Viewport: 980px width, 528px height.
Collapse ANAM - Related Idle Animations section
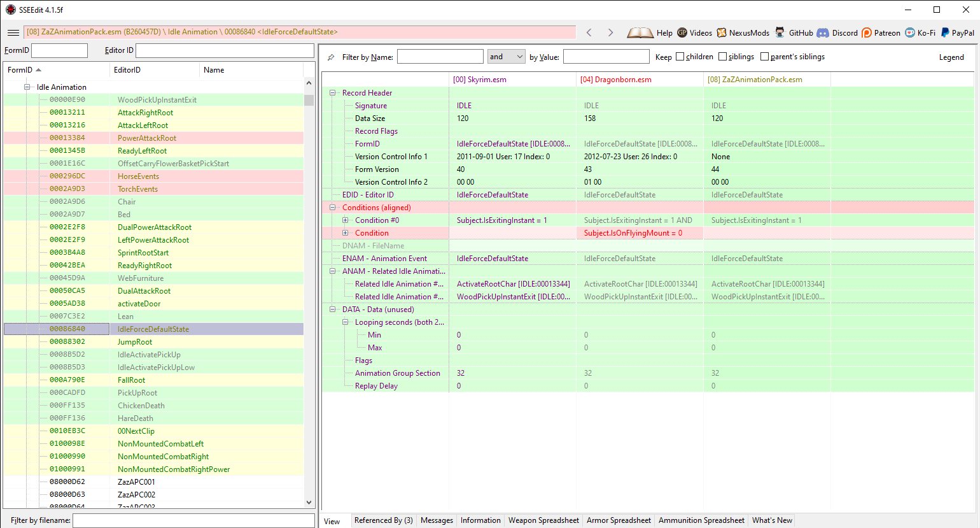[332, 271]
